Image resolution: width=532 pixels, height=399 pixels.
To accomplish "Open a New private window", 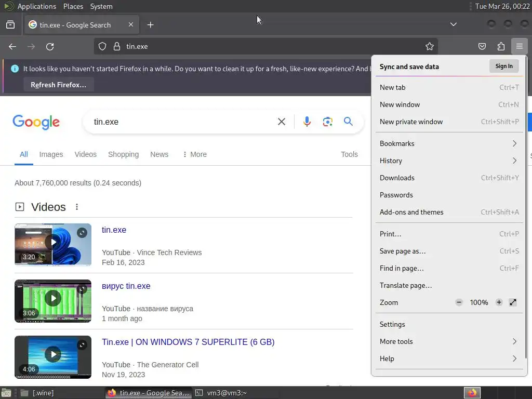I will point(449,122).
